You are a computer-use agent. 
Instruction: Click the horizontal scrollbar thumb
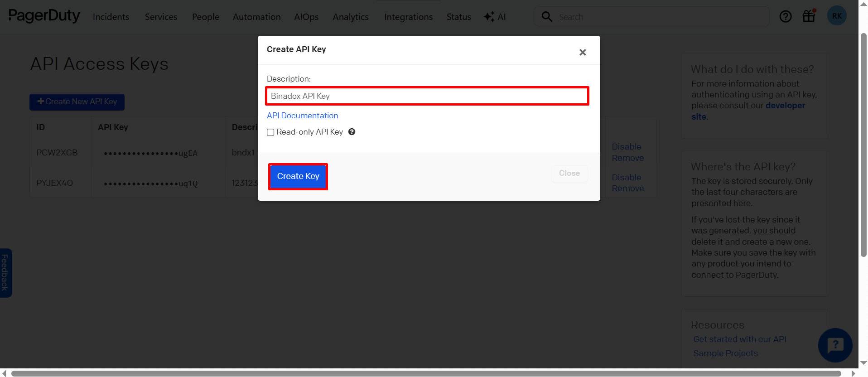pos(426,373)
